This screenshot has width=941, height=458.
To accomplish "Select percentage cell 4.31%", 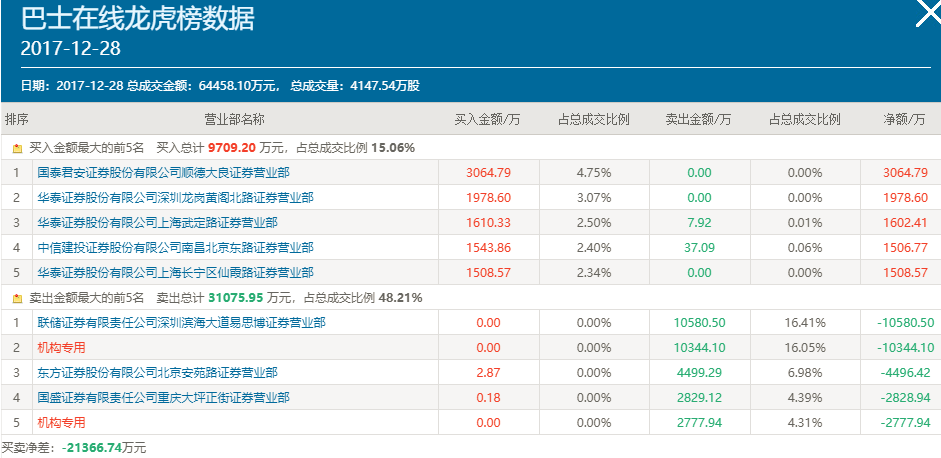I will point(805,423).
